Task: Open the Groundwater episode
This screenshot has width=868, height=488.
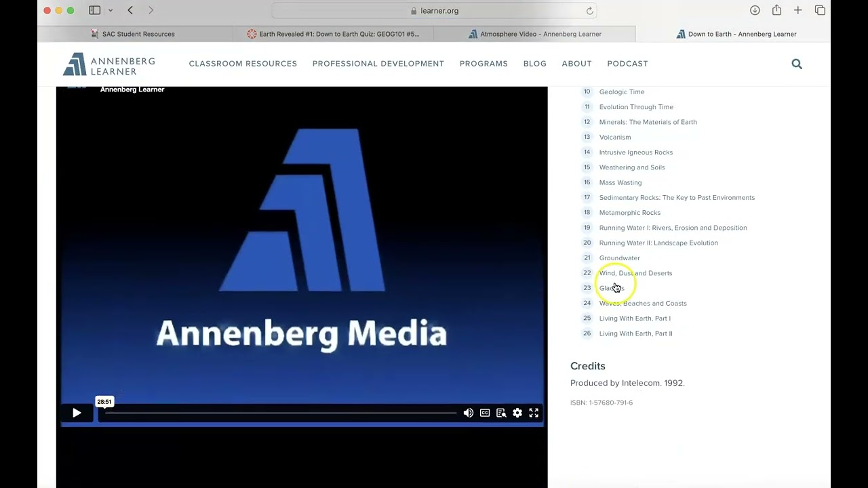Action: [x=620, y=258]
